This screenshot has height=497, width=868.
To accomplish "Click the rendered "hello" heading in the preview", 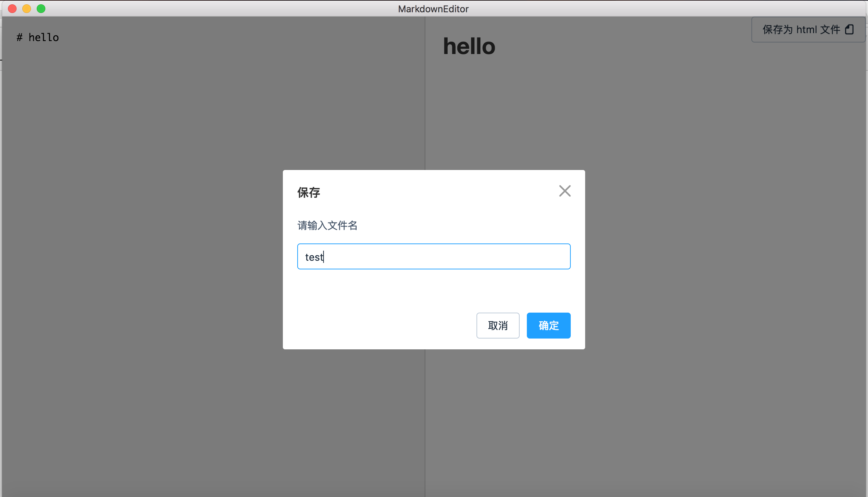I will tap(469, 46).
